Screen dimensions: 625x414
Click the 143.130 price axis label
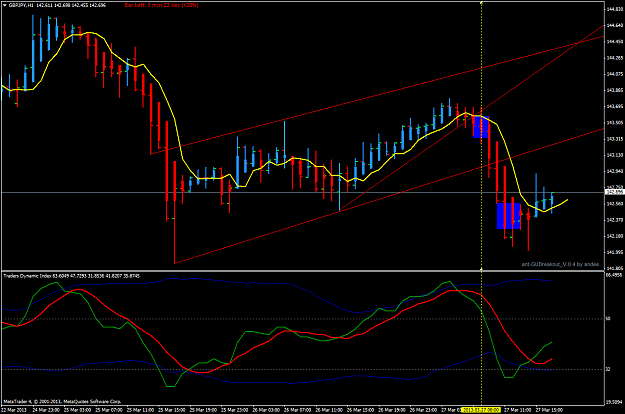pyautogui.click(x=615, y=155)
